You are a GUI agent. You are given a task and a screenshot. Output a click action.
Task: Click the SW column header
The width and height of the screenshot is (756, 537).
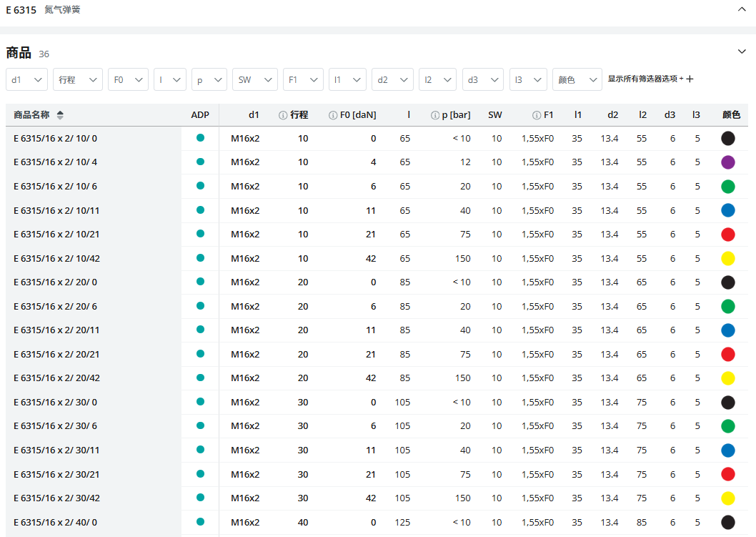click(x=494, y=115)
